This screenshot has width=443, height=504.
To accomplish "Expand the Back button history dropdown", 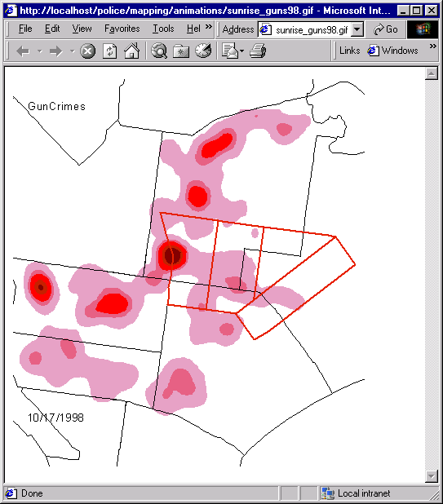I will click(x=40, y=51).
